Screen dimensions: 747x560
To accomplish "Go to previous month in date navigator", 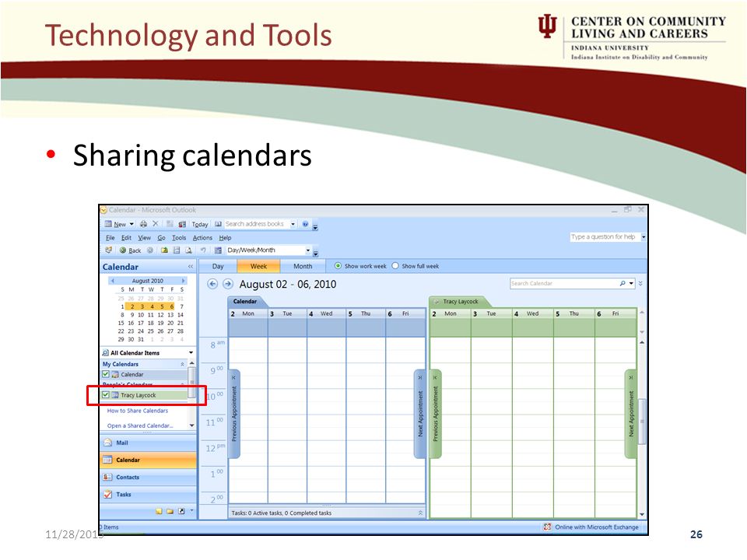I will [x=112, y=281].
